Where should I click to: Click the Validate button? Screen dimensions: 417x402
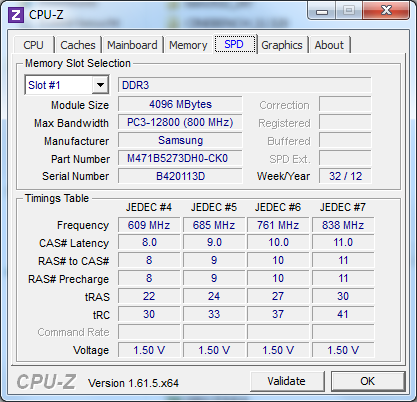pos(287,381)
